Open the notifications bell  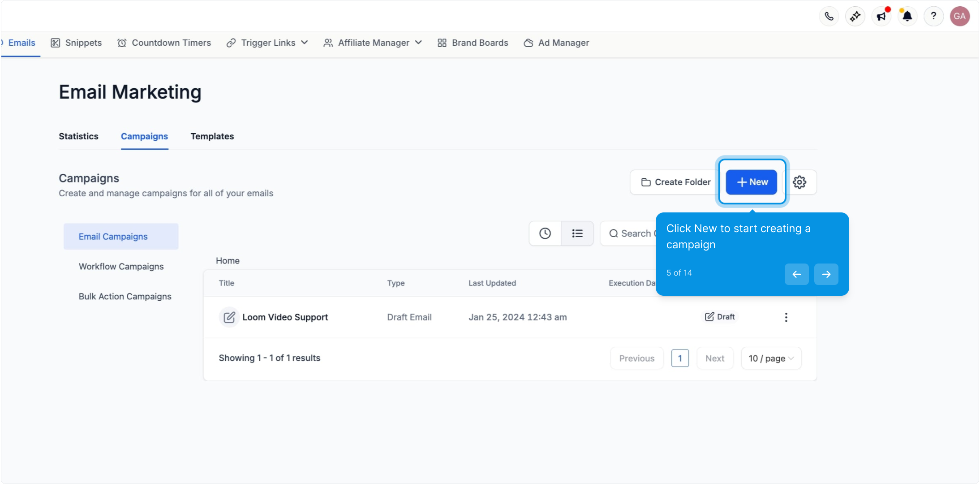(907, 17)
